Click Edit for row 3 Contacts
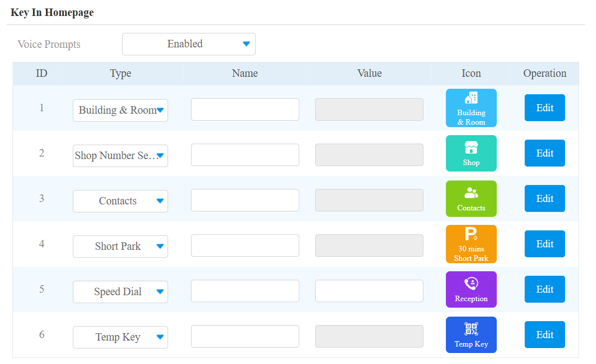This screenshot has width=596, height=364. pyautogui.click(x=545, y=198)
